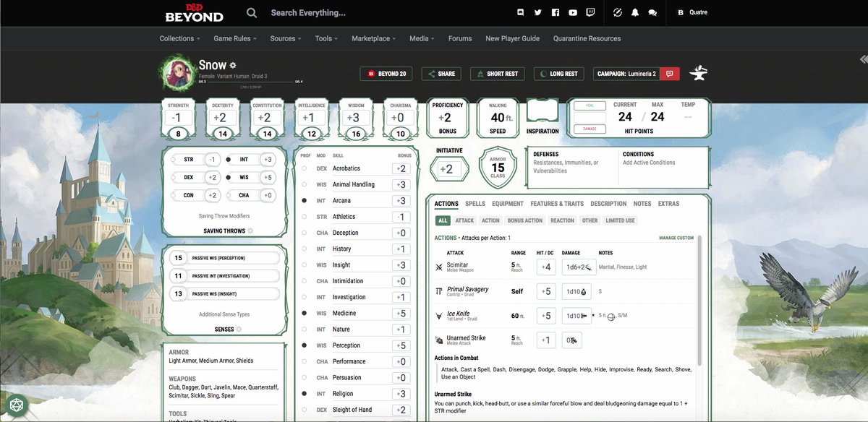Open the anvil character builder icon

699,73
